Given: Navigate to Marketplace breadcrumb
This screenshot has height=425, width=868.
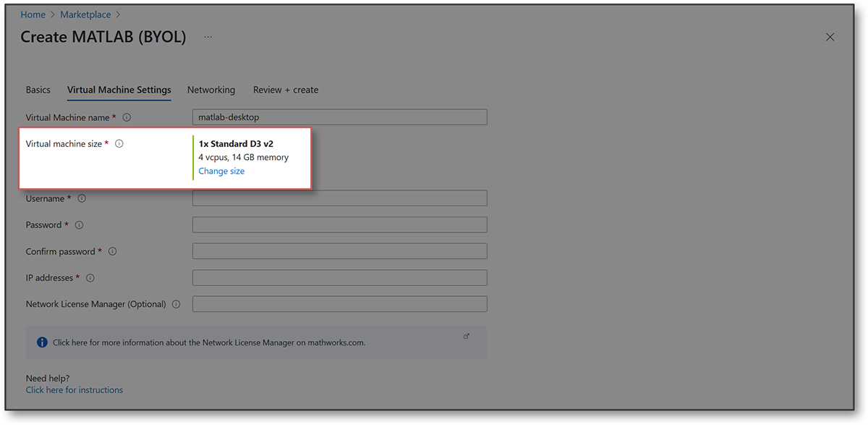Looking at the screenshot, I should click(86, 14).
